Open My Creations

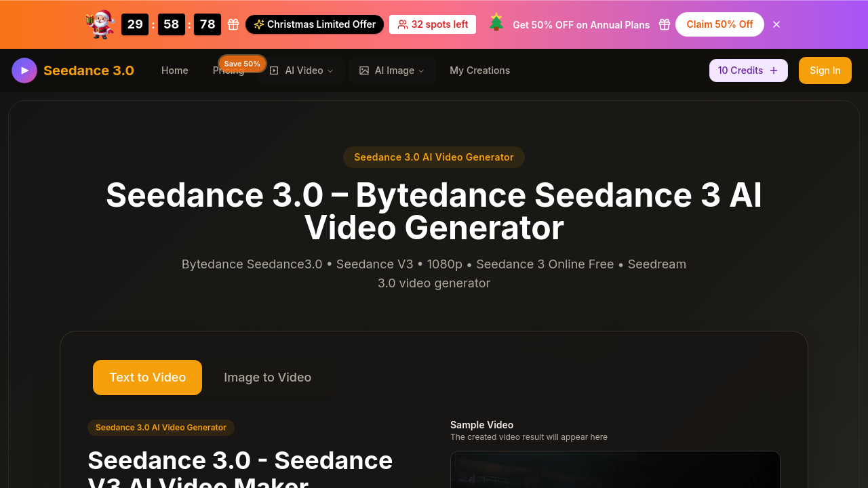480,70
